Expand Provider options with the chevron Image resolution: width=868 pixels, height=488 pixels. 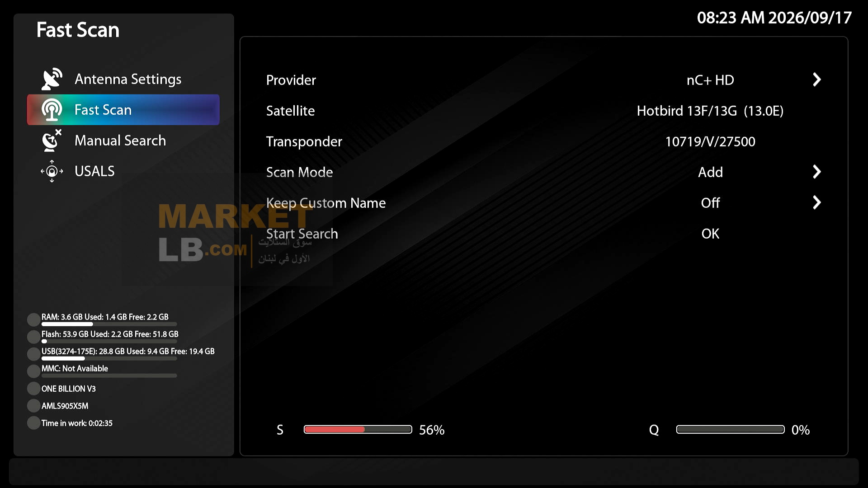[x=816, y=80]
